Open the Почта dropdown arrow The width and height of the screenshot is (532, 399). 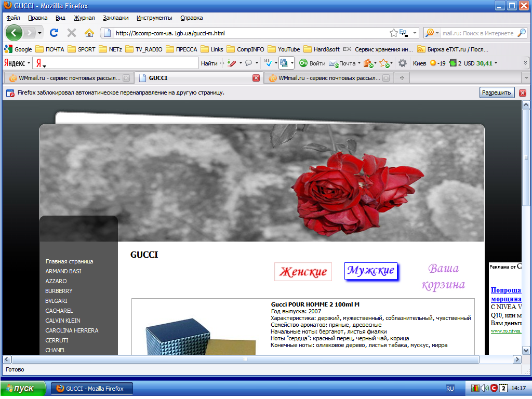point(359,63)
